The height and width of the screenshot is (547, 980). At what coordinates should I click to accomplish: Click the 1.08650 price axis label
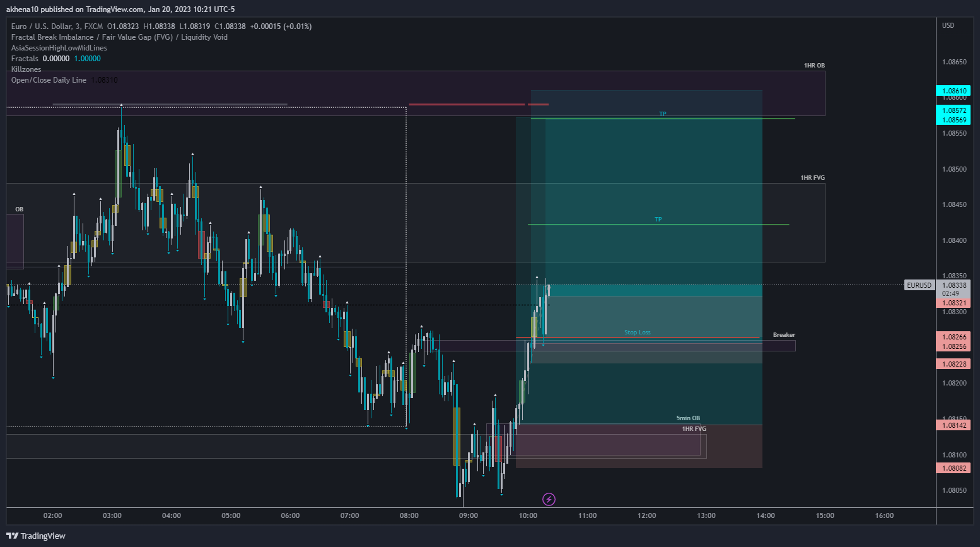[954, 62]
